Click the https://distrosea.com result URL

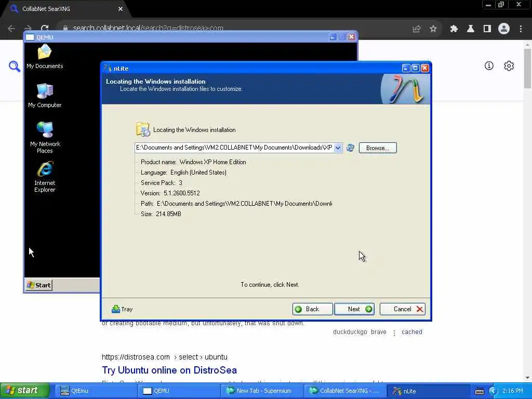[x=165, y=357]
